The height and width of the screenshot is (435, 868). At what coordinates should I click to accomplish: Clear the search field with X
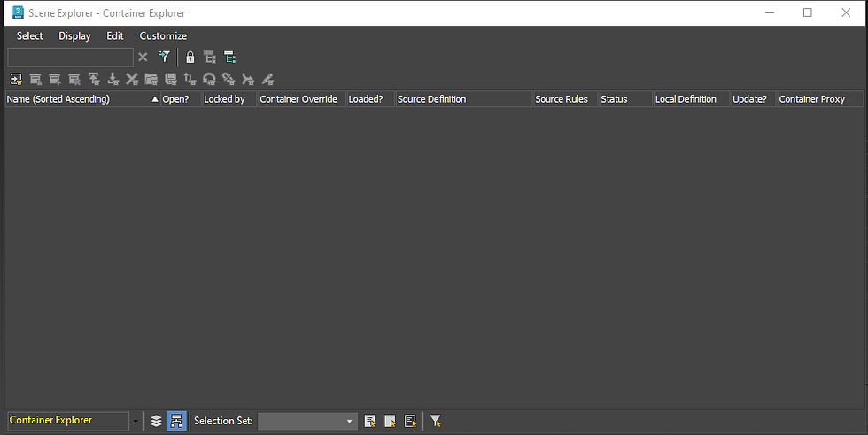pyautogui.click(x=143, y=57)
